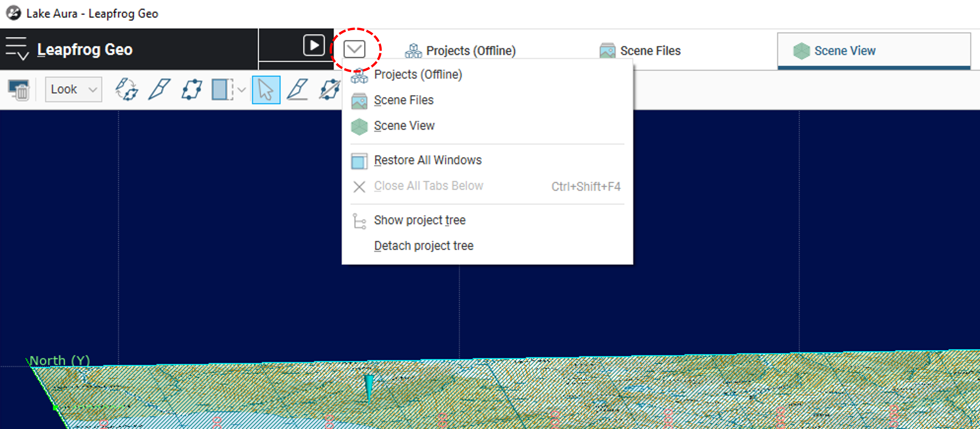
Task: Choose Scene Files from dropdown menu
Action: 487,100
